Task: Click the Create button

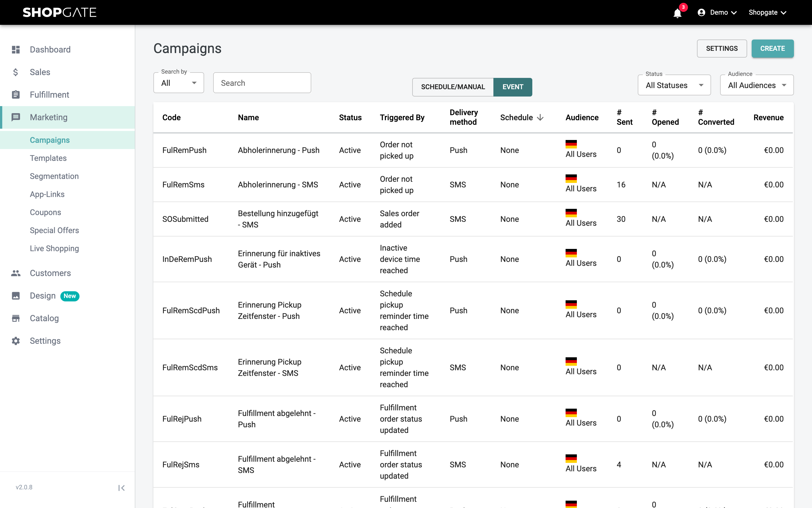Action: pyautogui.click(x=773, y=48)
